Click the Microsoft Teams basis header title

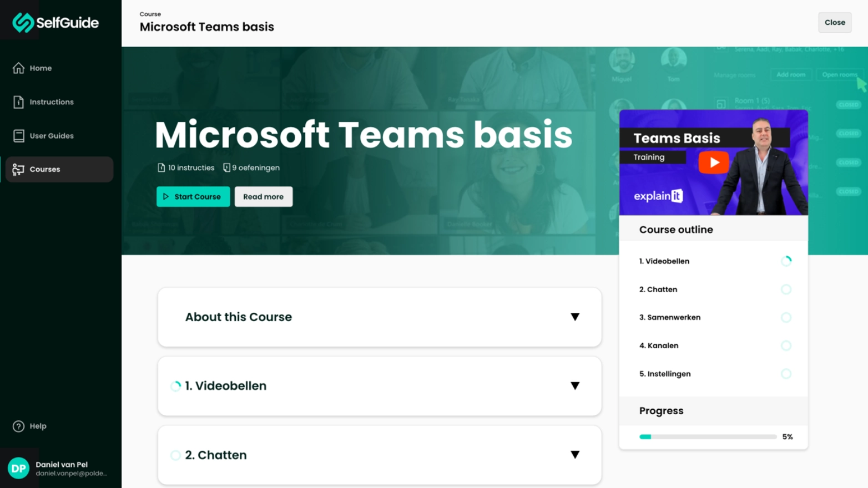click(207, 27)
